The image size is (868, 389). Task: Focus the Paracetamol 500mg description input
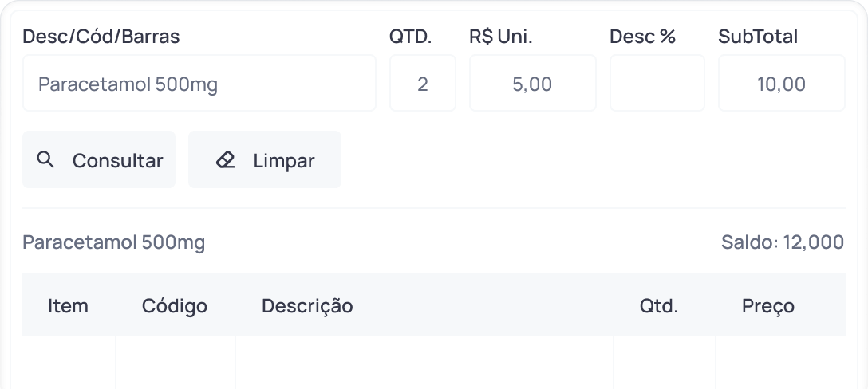(199, 84)
